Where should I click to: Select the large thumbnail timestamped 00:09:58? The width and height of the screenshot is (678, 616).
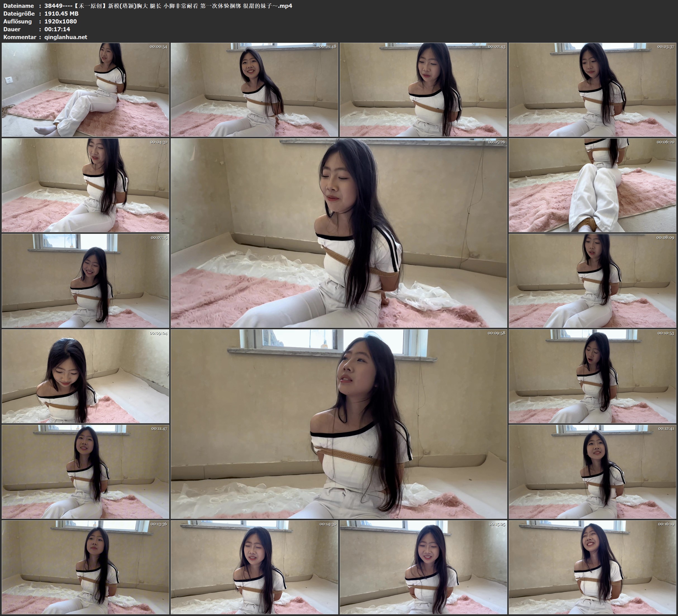339,424
